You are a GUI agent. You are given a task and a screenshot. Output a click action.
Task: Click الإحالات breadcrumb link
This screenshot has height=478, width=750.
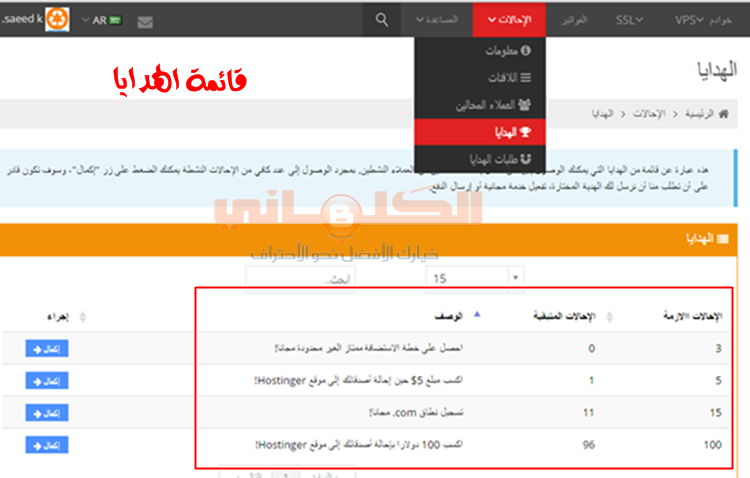649,114
